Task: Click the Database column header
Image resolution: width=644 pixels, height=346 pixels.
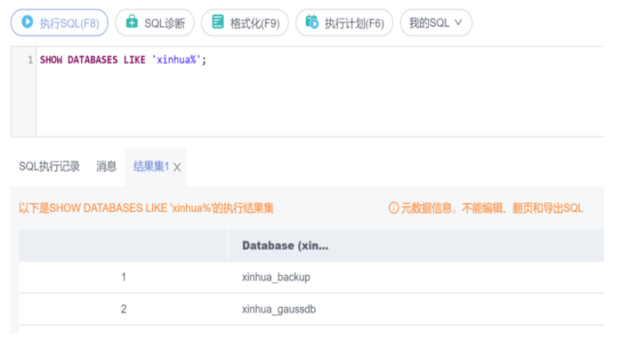Action: (x=285, y=246)
